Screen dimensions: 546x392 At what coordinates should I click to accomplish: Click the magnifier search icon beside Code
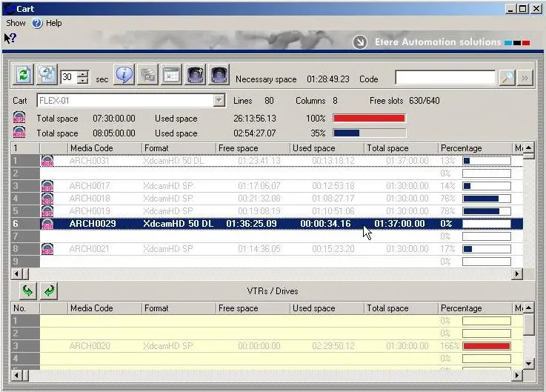507,79
